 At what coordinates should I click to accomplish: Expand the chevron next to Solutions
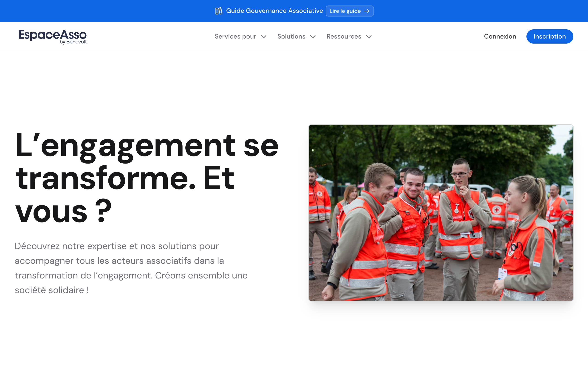pos(313,37)
